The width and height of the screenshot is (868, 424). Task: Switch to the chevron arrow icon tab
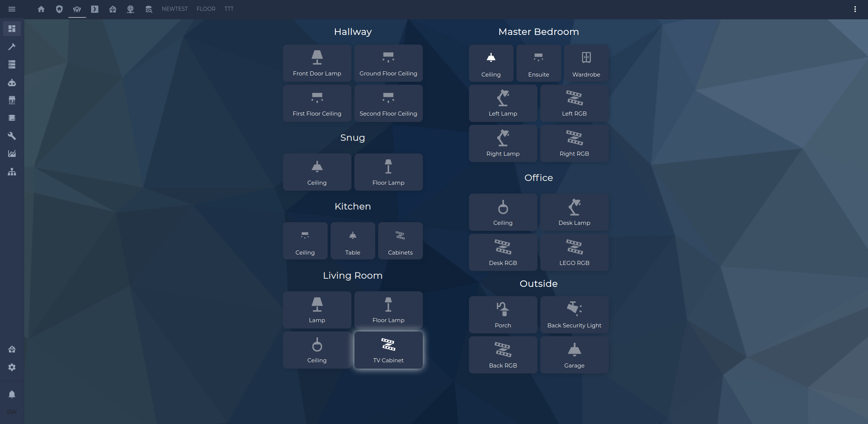[95, 9]
